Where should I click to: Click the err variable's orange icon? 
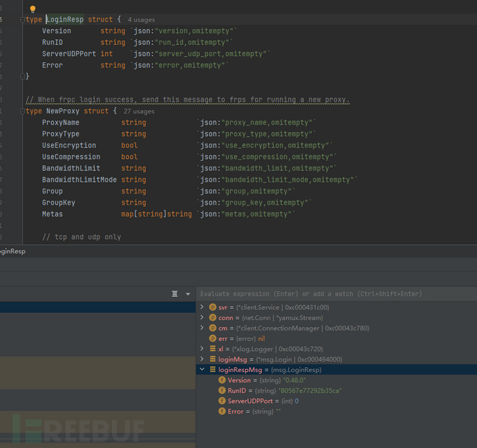[x=212, y=338]
